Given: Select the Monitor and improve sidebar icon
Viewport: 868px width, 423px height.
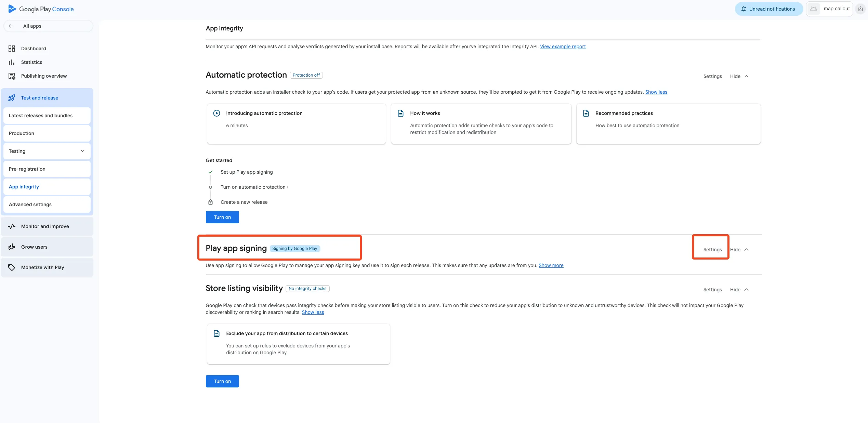Looking at the screenshot, I should point(12,226).
